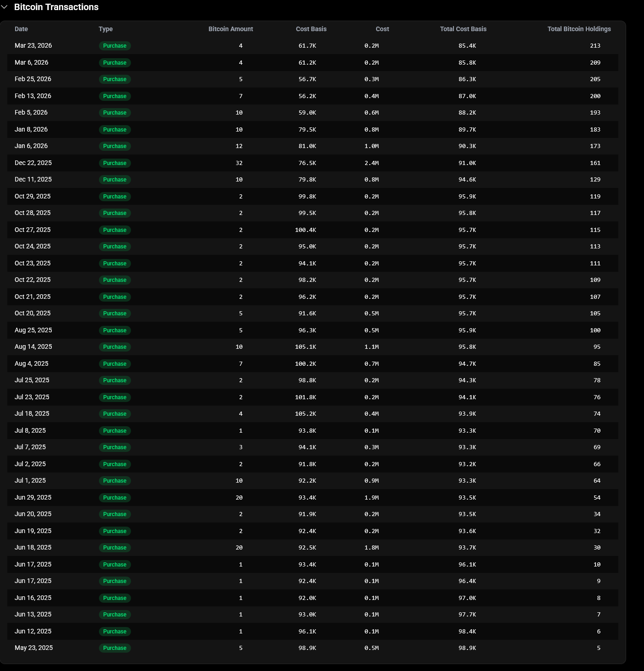Select the Total Cost Basis column header
This screenshot has height=671, width=644.
click(x=464, y=29)
